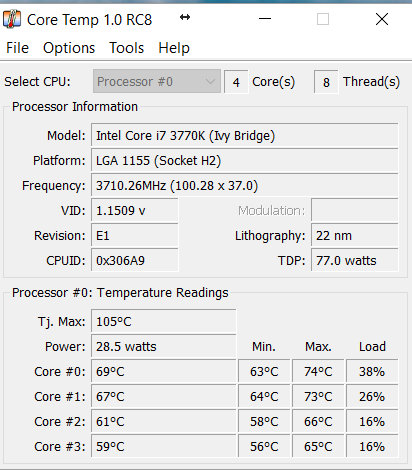Click the dropdown chevron in Select CPU
This screenshot has height=470, width=412.
point(210,81)
